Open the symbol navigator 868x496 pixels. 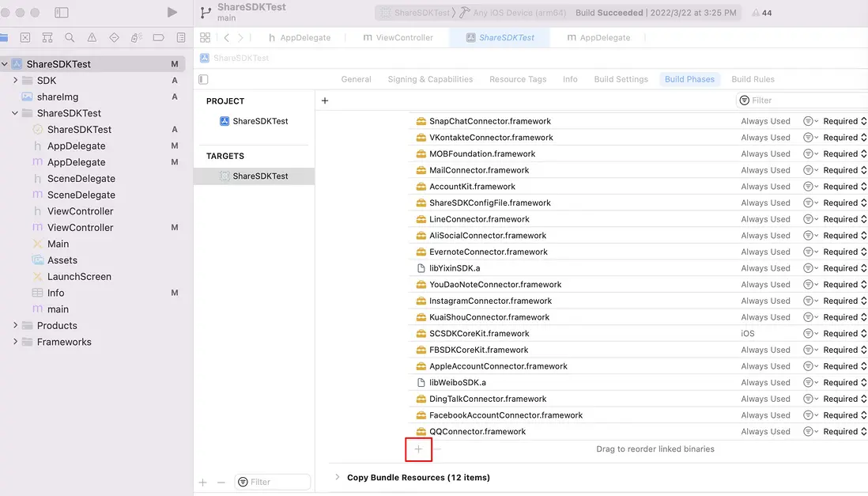tap(47, 38)
